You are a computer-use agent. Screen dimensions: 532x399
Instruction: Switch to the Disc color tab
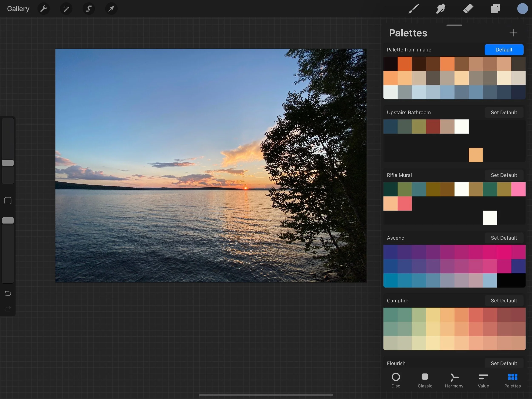coord(396,380)
